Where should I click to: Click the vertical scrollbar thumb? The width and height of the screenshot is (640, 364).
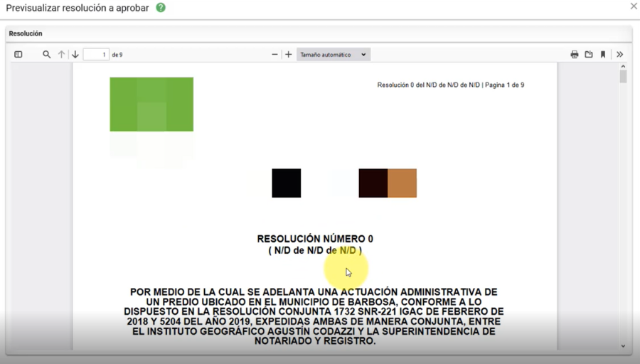pos(623,77)
